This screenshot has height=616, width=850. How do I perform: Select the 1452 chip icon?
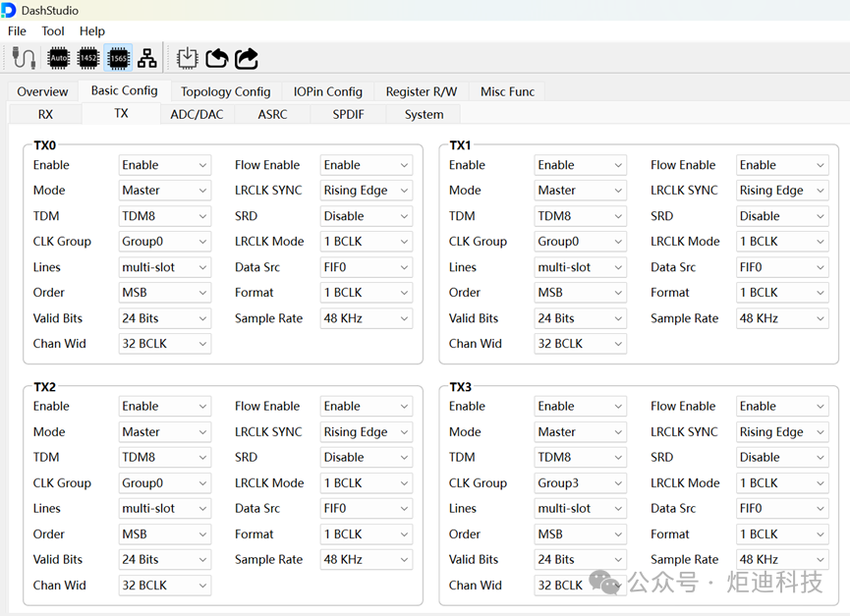click(x=88, y=58)
